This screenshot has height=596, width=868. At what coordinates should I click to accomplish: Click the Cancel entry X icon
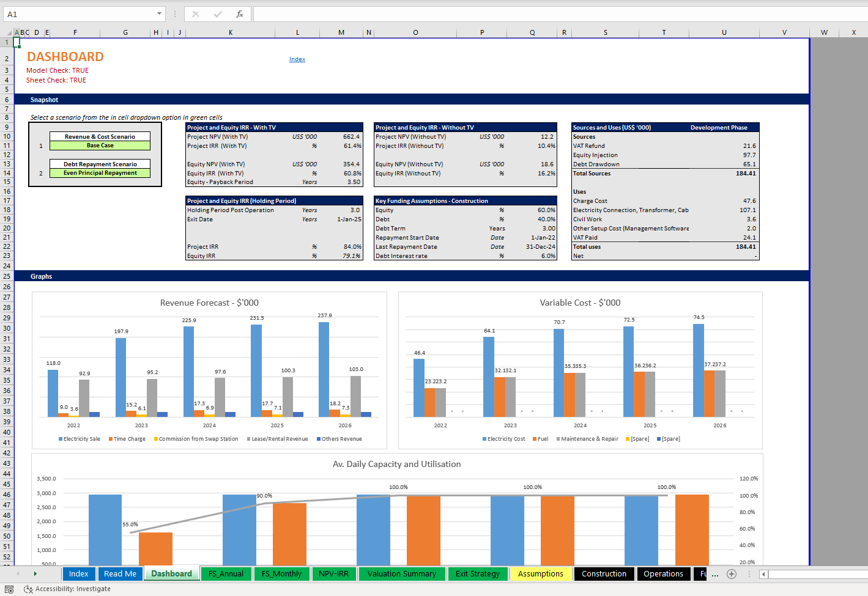[196, 14]
